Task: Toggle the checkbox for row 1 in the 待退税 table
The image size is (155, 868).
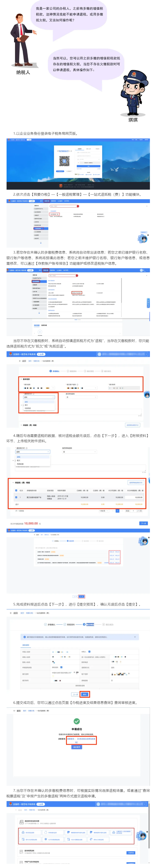Action: pyautogui.click(x=16, y=497)
